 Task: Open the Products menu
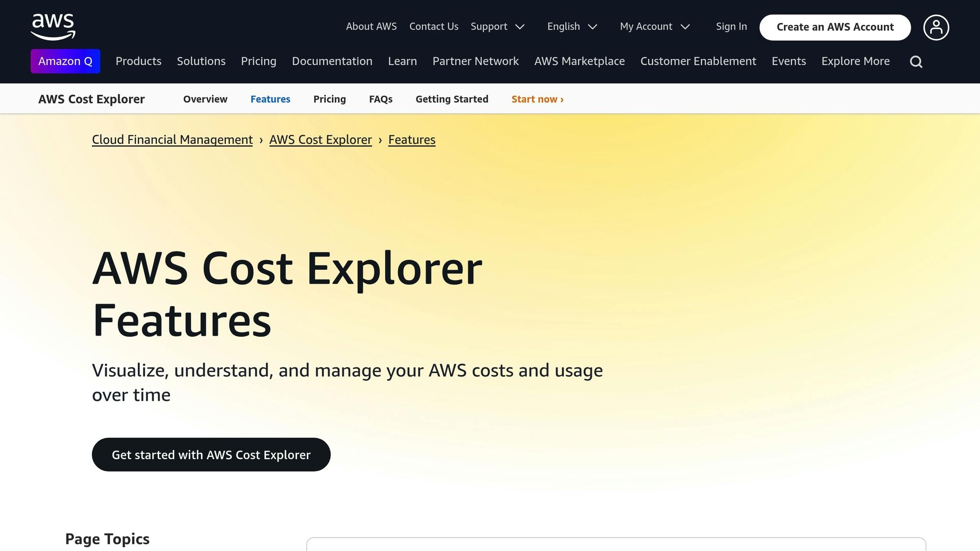coord(138,61)
